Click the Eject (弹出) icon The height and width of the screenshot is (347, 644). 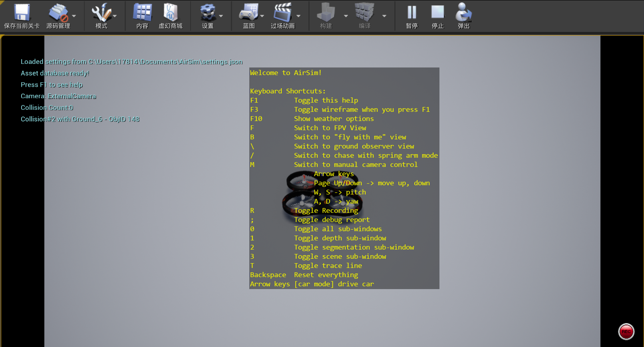(464, 13)
